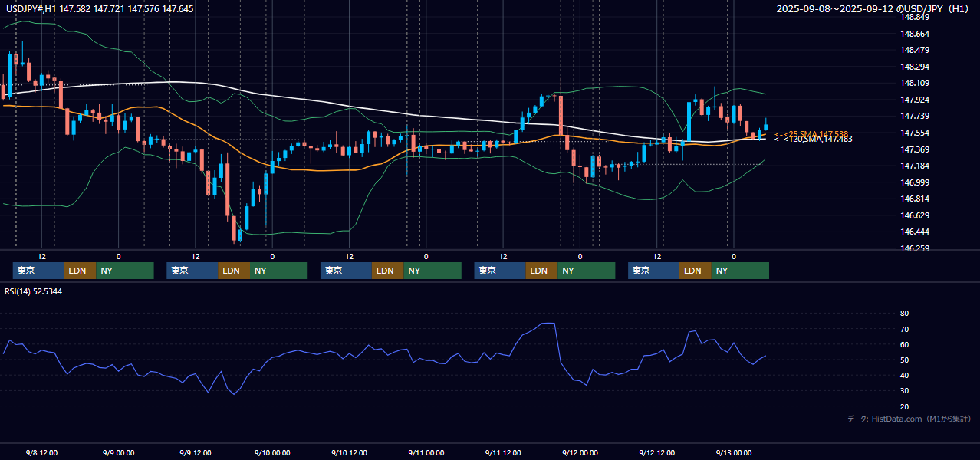Viewport: 980px width, 460px height.
Task: Click the 9/13 00:00 time axis label
Action: (x=733, y=452)
